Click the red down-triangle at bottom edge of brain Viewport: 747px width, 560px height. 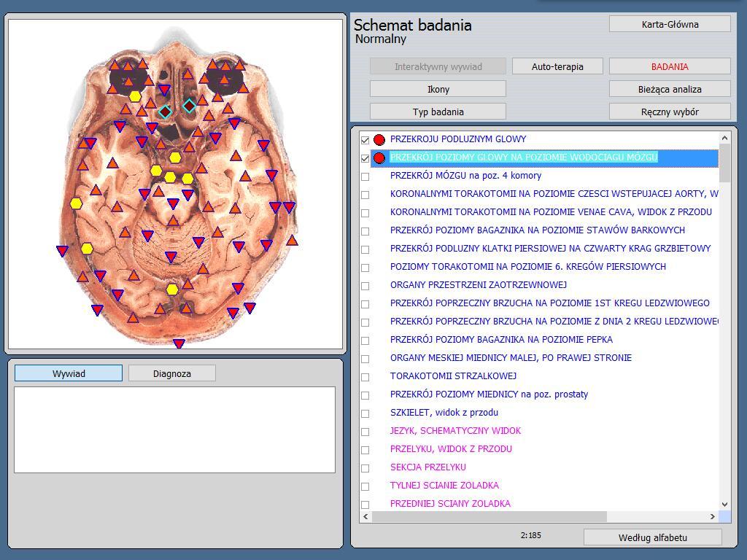[x=179, y=343]
